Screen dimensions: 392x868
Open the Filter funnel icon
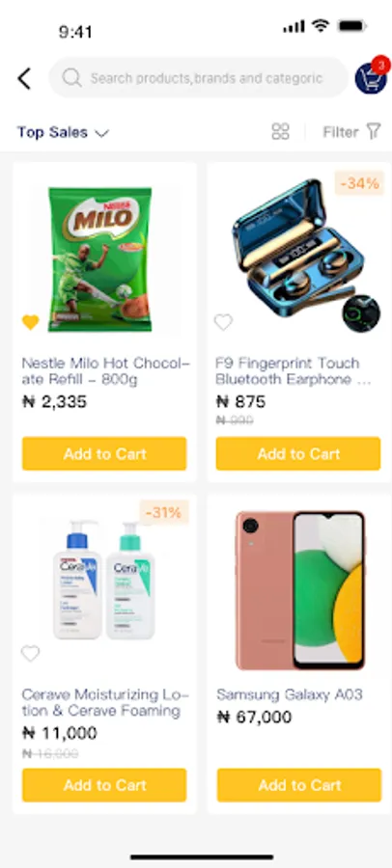pyautogui.click(x=375, y=131)
